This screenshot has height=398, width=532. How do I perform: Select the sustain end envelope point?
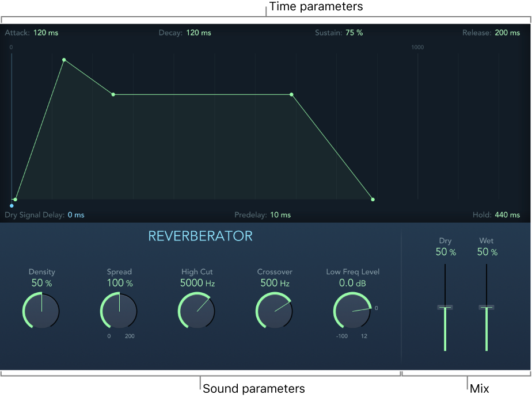pyautogui.click(x=291, y=95)
